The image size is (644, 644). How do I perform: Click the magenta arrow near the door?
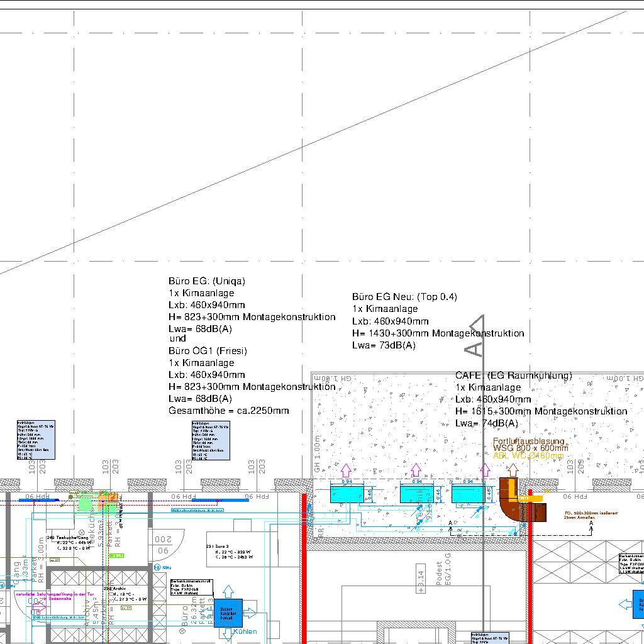click(x=40, y=606)
